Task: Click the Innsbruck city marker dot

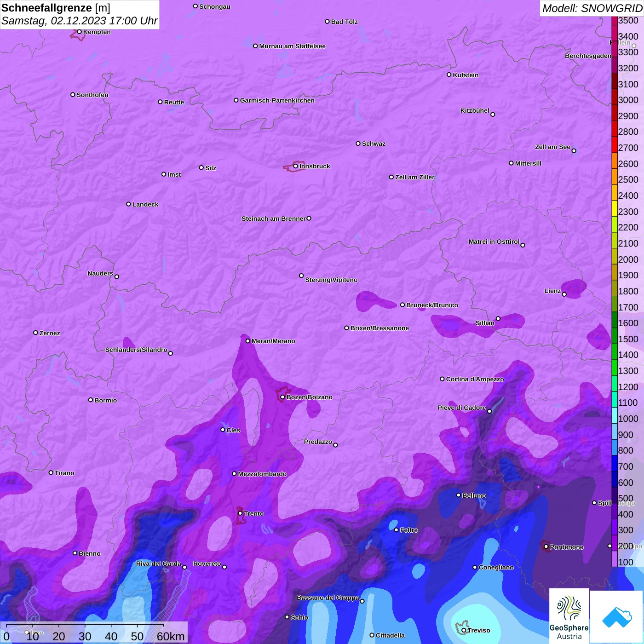Action: point(296,166)
